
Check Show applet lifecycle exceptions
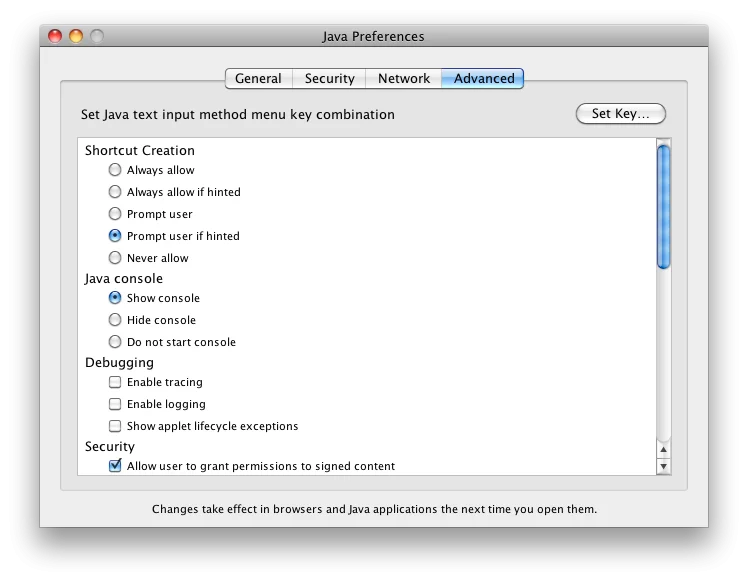point(115,426)
